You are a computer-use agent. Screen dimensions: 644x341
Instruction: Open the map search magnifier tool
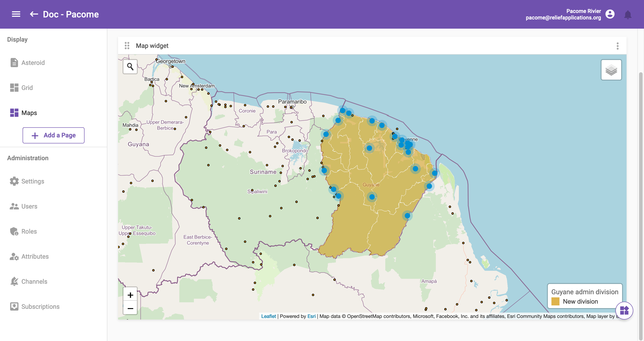pos(130,66)
